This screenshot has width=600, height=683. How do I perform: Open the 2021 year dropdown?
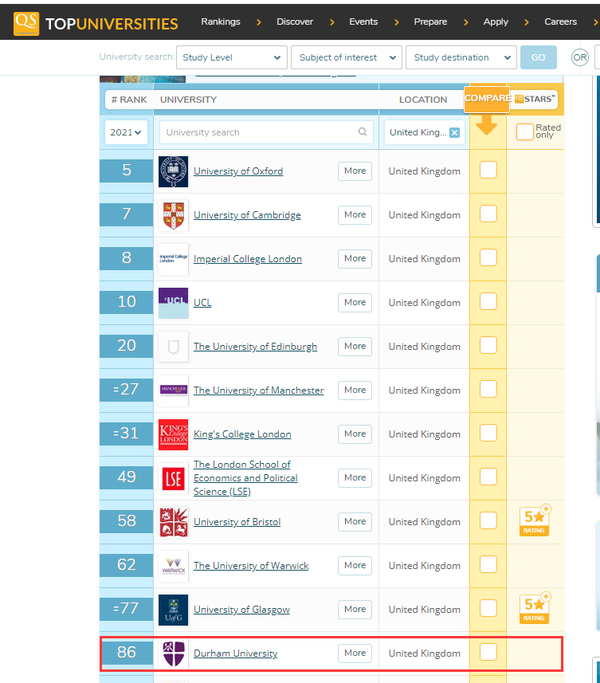pyautogui.click(x=126, y=132)
